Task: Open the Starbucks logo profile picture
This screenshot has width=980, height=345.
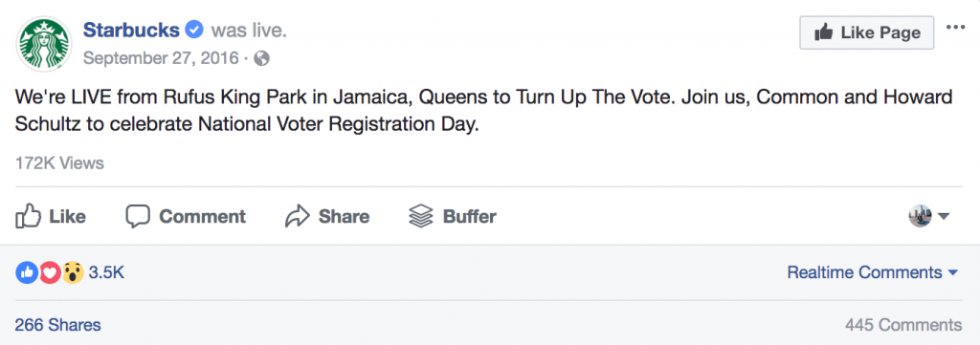Action: (x=43, y=44)
